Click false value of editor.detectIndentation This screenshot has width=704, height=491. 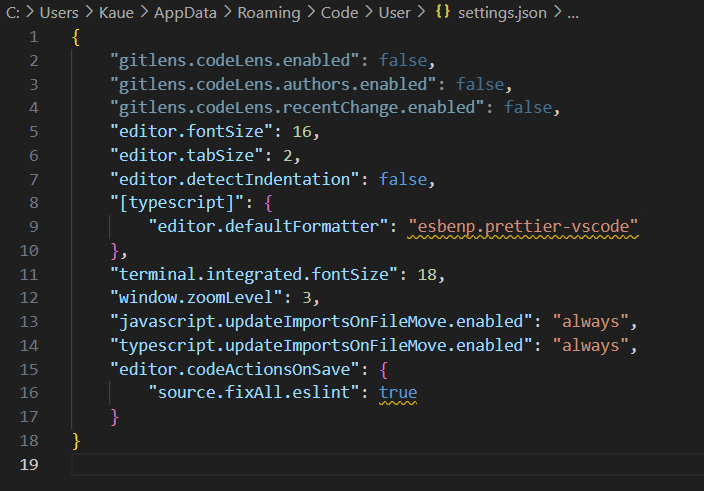(x=406, y=180)
